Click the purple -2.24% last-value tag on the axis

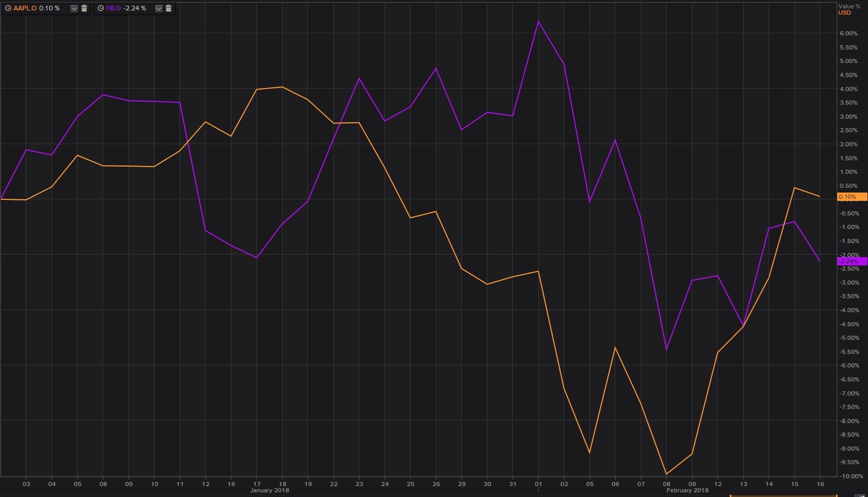coord(852,261)
